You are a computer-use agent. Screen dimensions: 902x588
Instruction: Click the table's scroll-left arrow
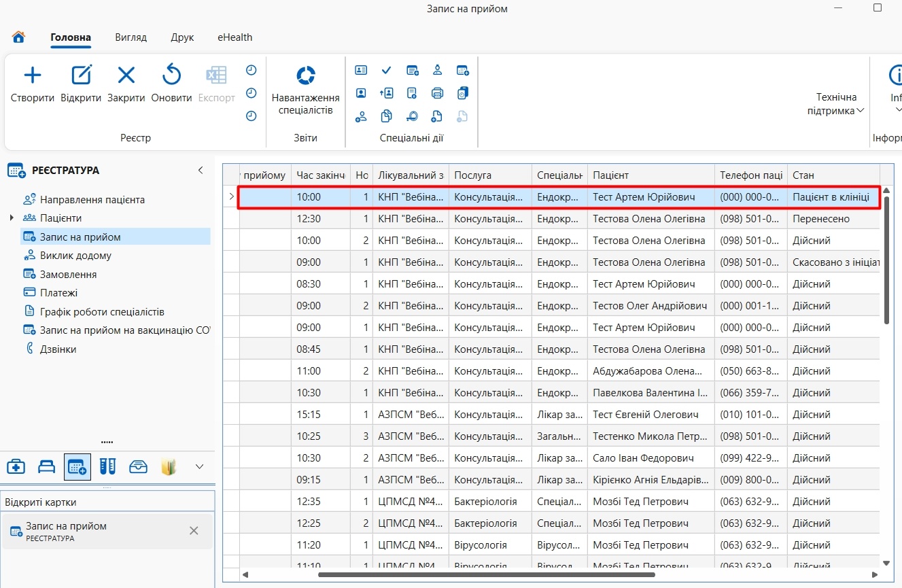click(x=246, y=574)
